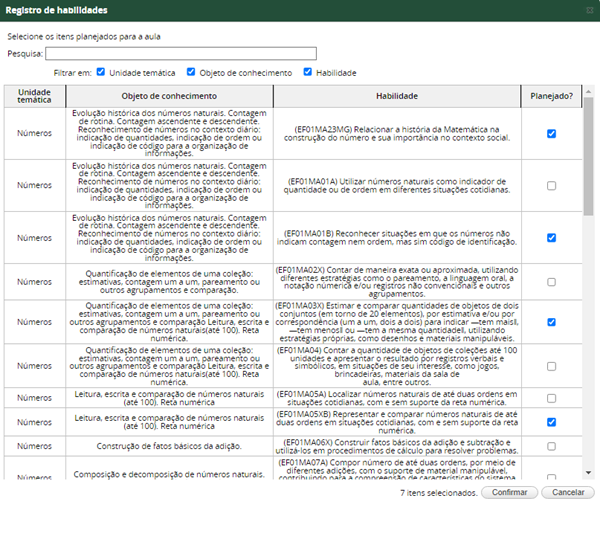Click the Objeto de conhecimento column header
The width and height of the screenshot is (600, 533).
click(168, 95)
